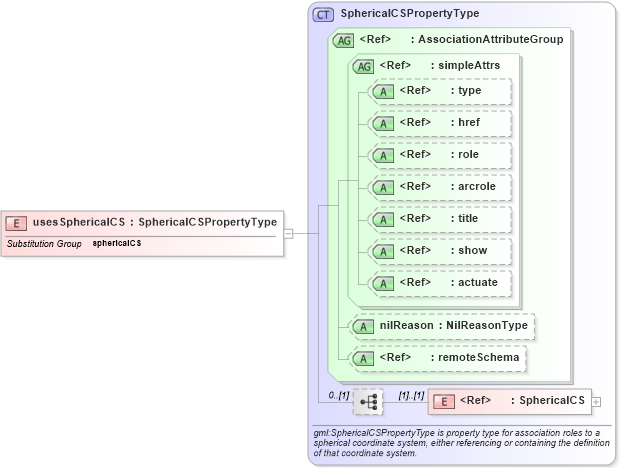Click the A icon next to title
The height and width of the screenshot is (468, 620).
point(383,220)
